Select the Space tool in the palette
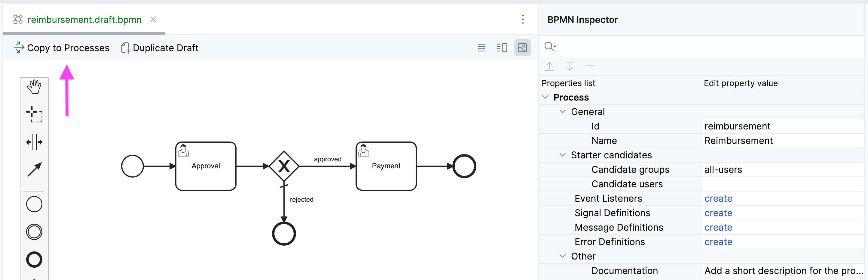Image resolution: width=868 pixels, height=280 pixels. 34,142
